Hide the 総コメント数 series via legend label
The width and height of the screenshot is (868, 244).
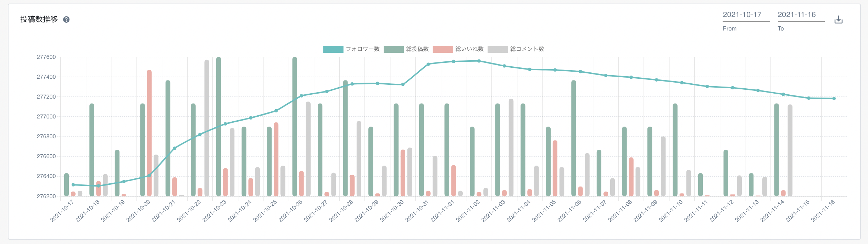click(527, 49)
